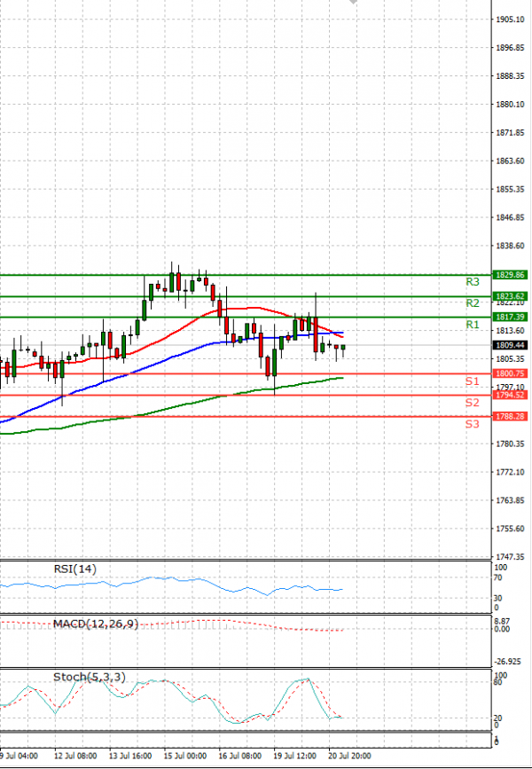Select the 1794.52 red price tag
This screenshot has height=769, width=532.
510,396
